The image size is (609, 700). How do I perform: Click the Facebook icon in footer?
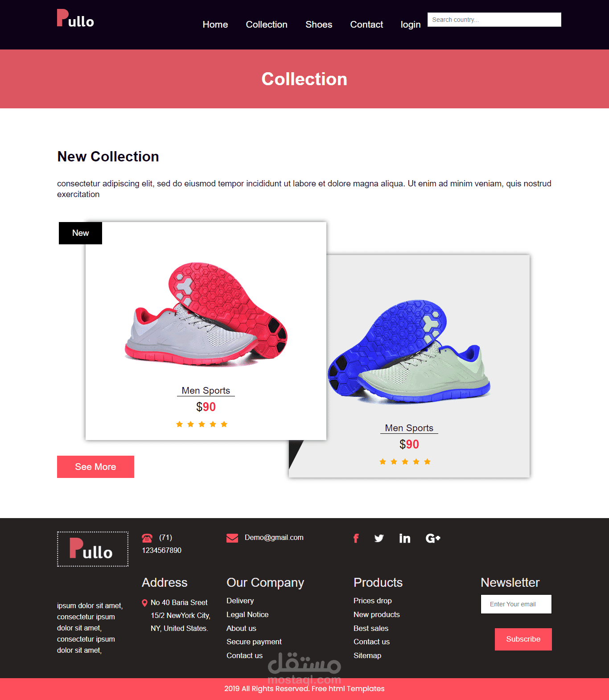click(356, 538)
